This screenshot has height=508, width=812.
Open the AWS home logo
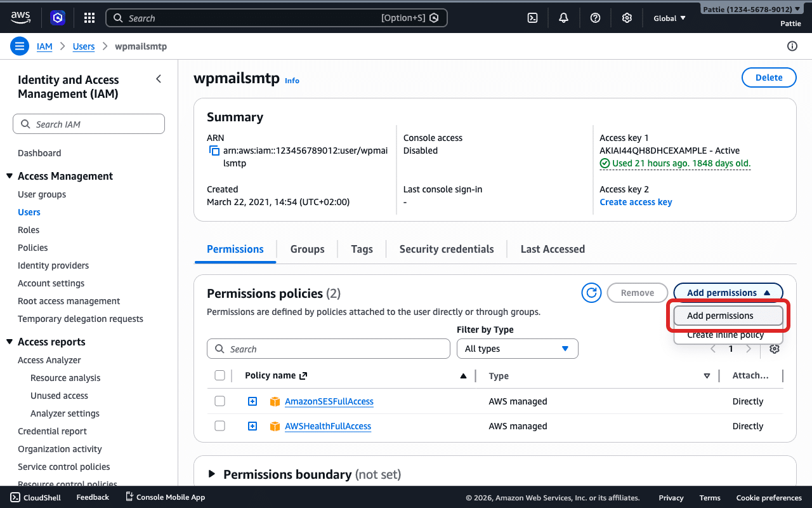point(21,18)
